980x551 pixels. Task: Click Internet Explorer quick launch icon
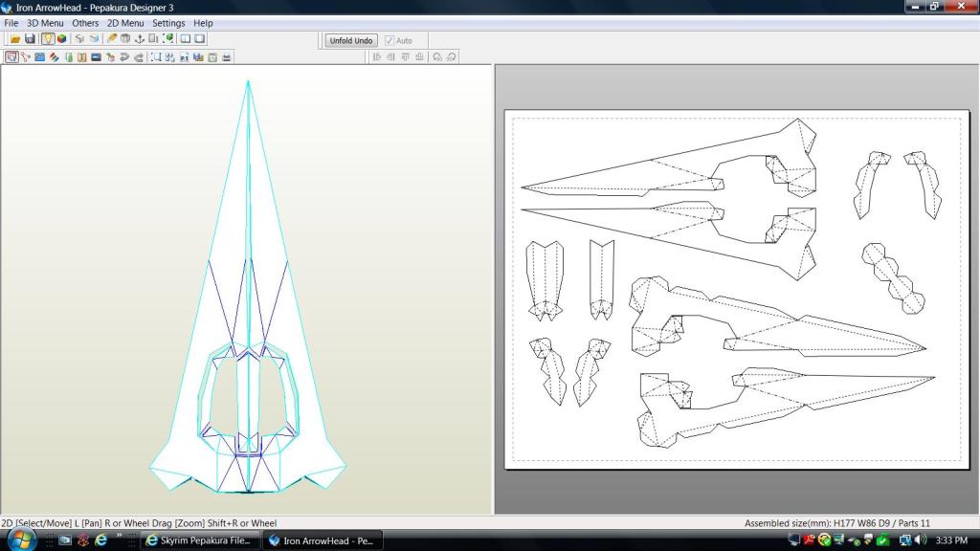(100, 540)
